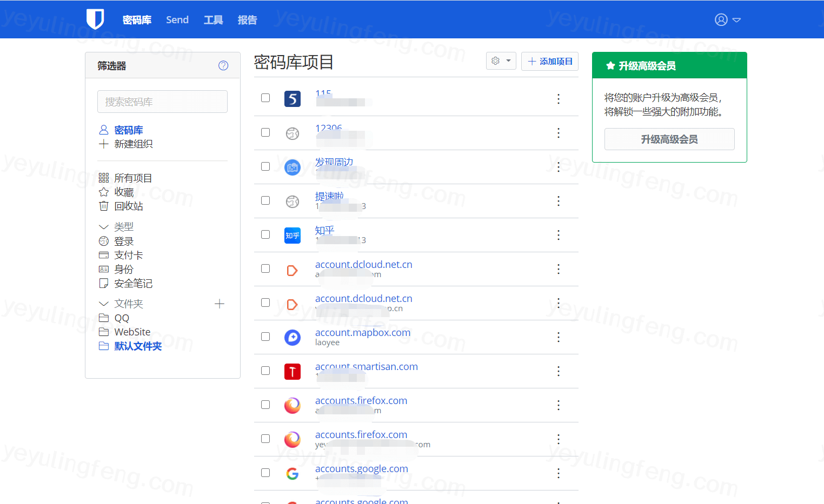Select the 12306 item checkbox
824x504 pixels.
[265, 132]
